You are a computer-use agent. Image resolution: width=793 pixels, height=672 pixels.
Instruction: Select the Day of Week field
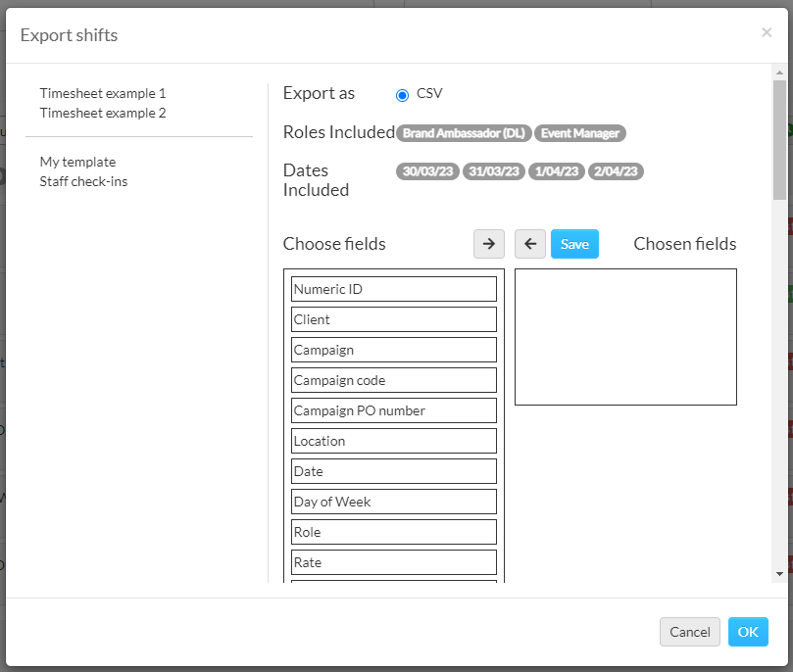tap(394, 502)
